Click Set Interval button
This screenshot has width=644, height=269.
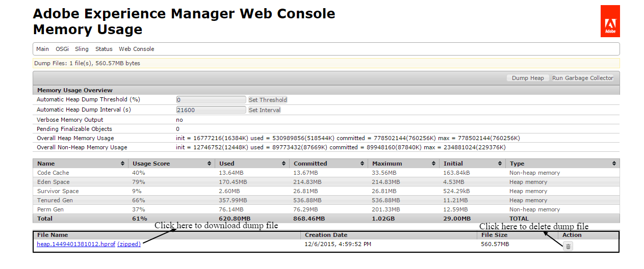pos(264,110)
